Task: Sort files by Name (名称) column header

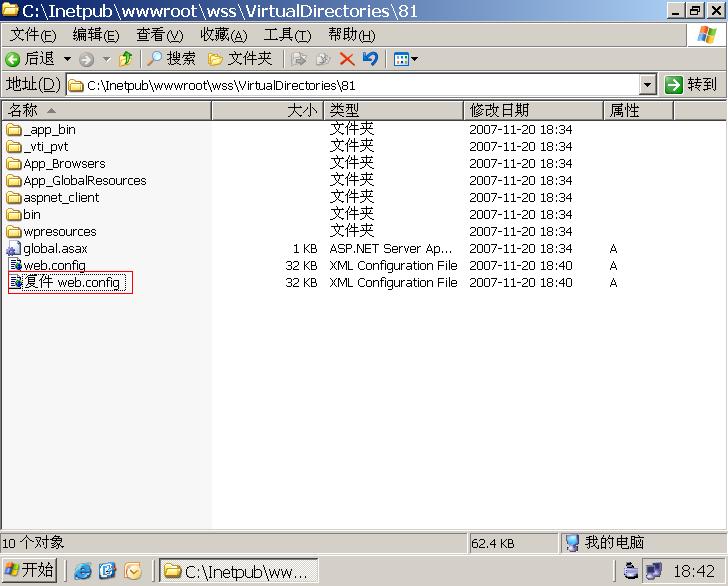Action: pyautogui.click(x=100, y=110)
